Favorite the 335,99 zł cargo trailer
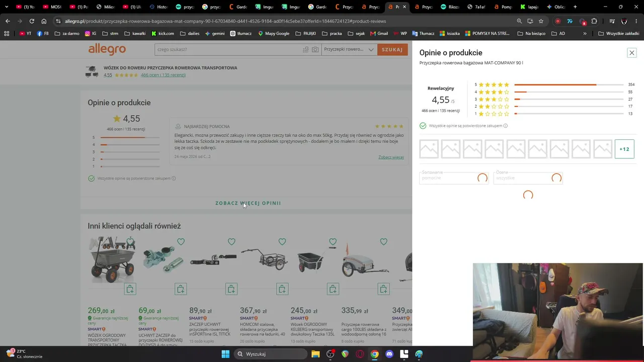Viewport: 644px width, 362px height. (383, 242)
